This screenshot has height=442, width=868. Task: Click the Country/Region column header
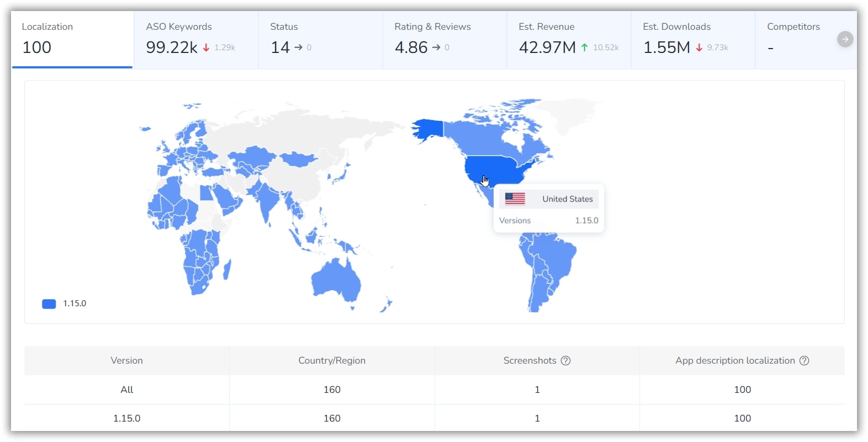click(332, 361)
